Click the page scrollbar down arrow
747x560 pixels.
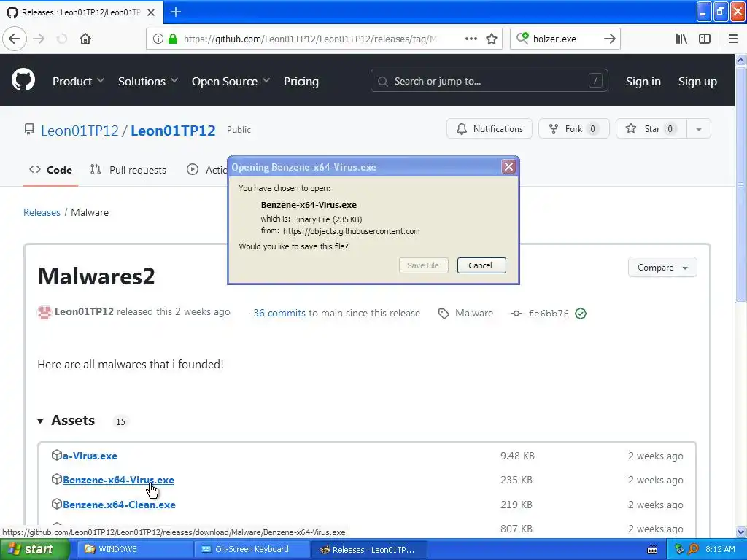click(741, 532)
